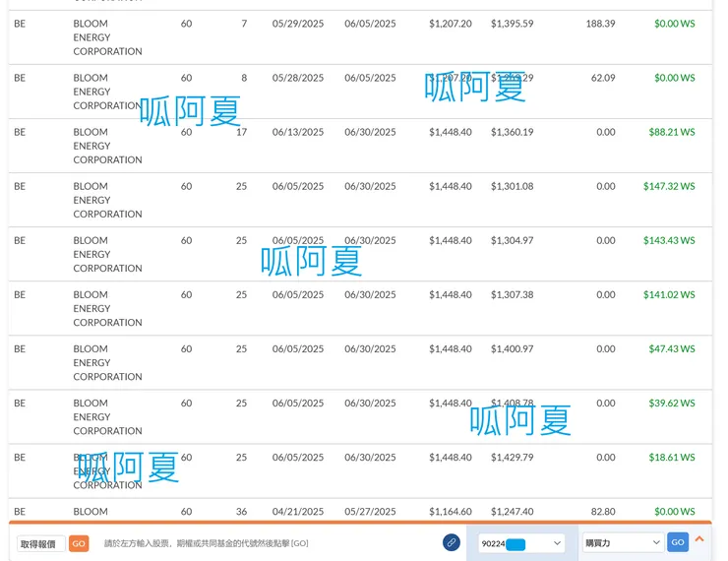This screenshot has height=561, width=728.
Task: Click the BE symbol in the $1,395.59 row
Action: [20, 24]
